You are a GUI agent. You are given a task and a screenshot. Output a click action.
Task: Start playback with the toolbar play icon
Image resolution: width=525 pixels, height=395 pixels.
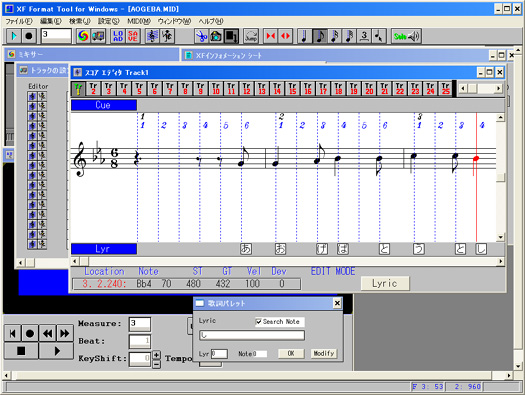[x=14, y=36]
